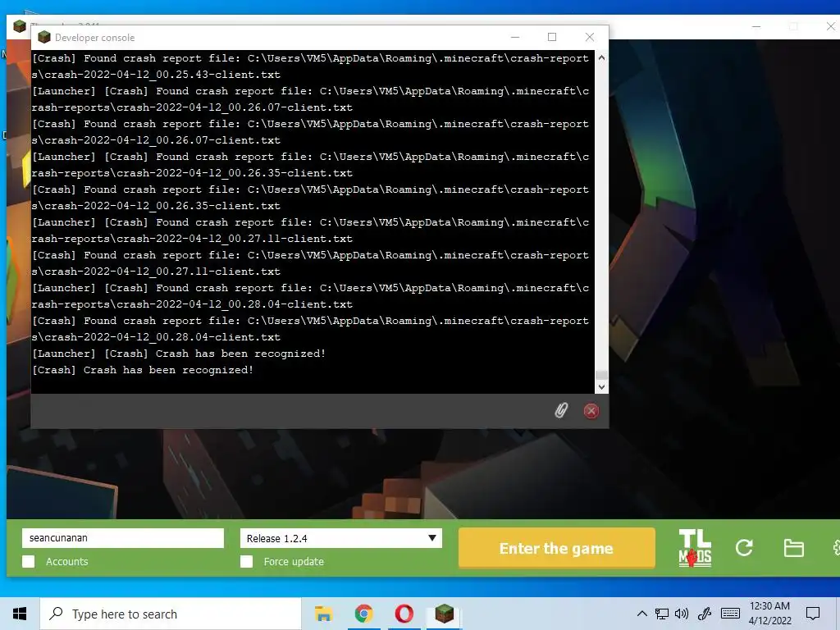Click the Accounts label text
Viewport: 840px width, 630px height.
click(67, 561)
